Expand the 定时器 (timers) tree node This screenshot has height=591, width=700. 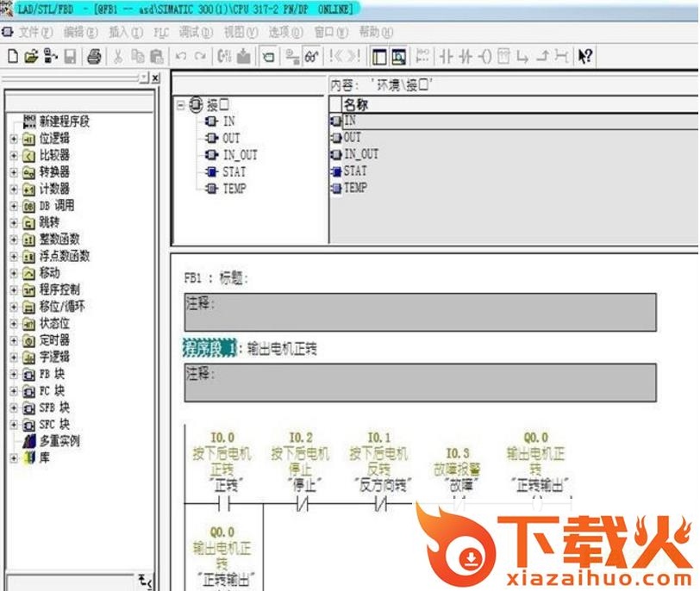point(14,340)
